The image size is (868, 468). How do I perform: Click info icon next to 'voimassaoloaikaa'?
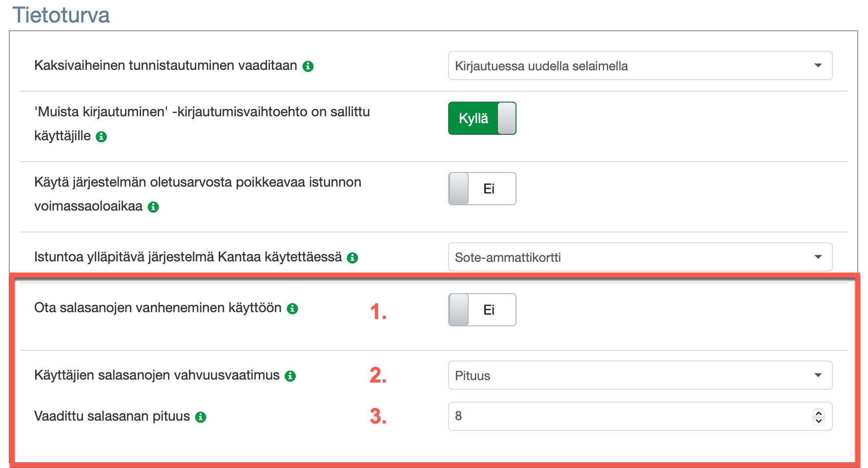click(x=153, y=207)
